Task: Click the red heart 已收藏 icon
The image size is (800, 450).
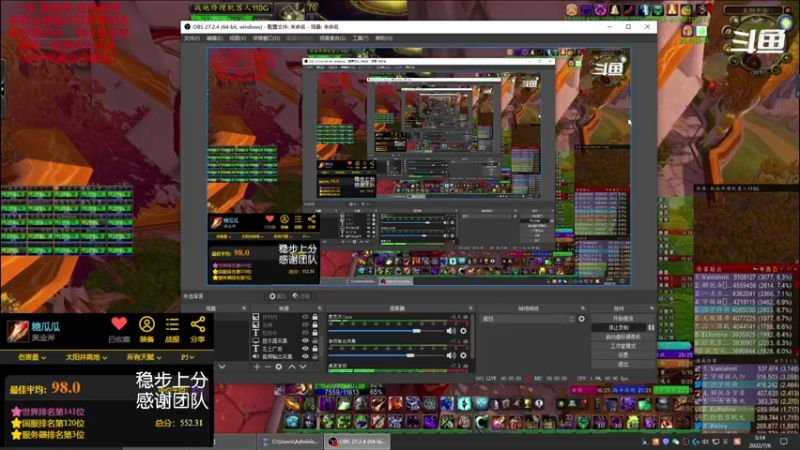Action: pos(119,324)
